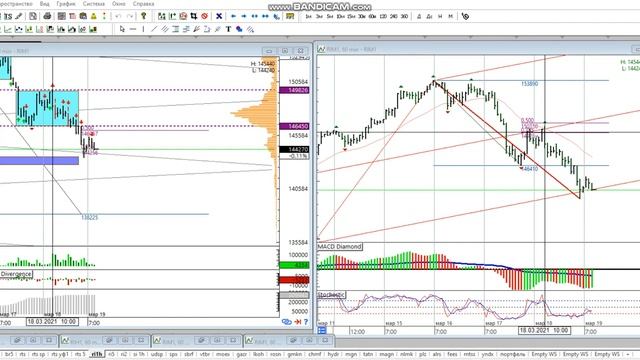The height and width of the screenshot is (360, 640).
Task: Open the Вид menu
Action: (44, 4)
